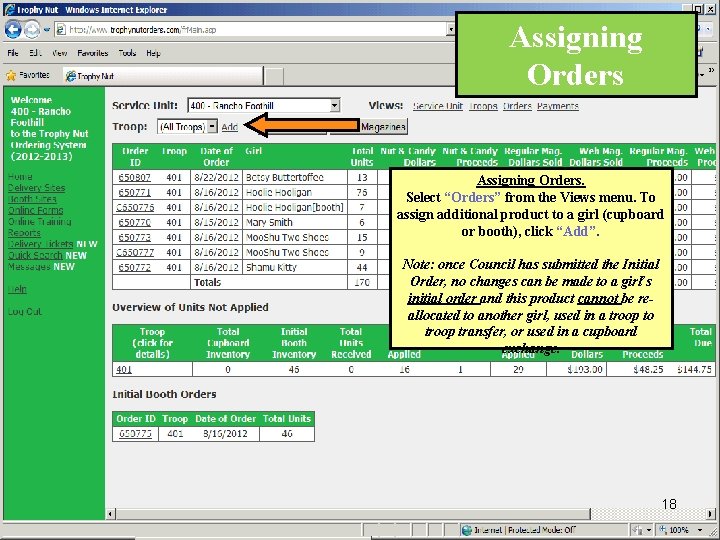Click Mary Smith girl cell
The height and width of the screenshot is (540, 720).
coord(294,222)
